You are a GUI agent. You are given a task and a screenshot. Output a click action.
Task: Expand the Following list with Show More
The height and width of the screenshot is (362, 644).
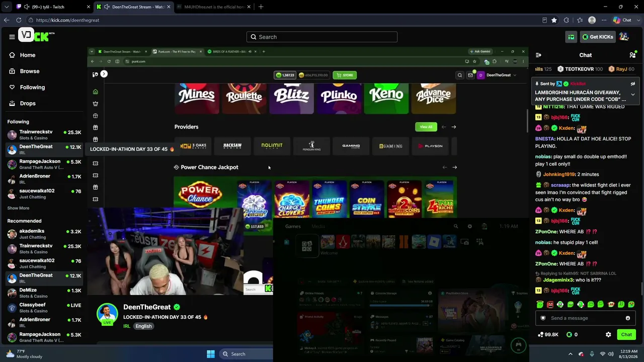tap(18, 208)
